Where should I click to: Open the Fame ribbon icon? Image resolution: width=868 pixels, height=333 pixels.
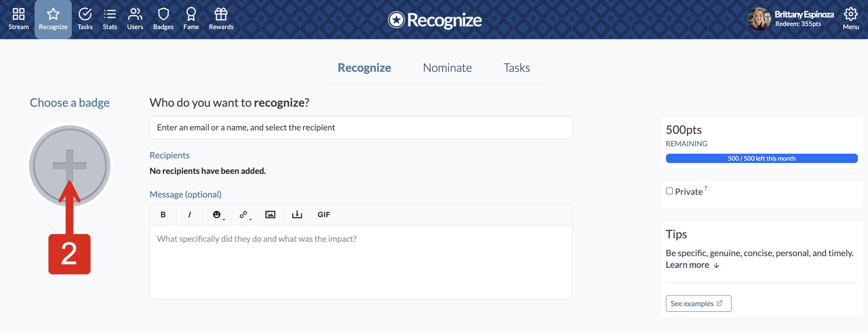point(191,14)
